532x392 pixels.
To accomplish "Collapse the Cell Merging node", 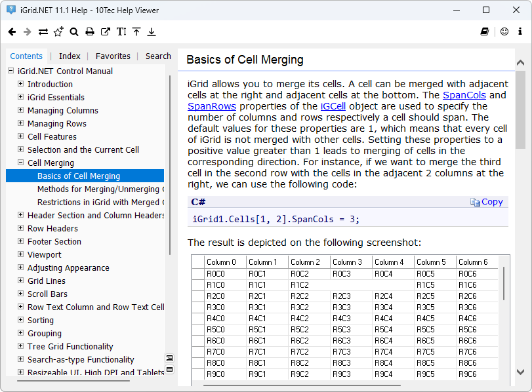I will [x=21, y=163].
